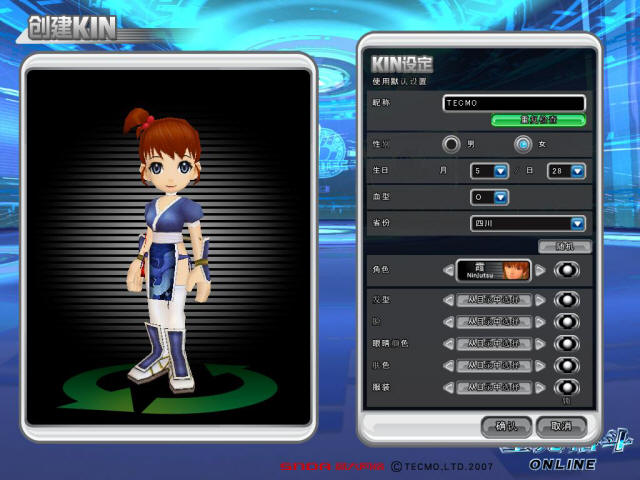
Task: Click next arrow in the 脸 row
Action: coord(540,322)
